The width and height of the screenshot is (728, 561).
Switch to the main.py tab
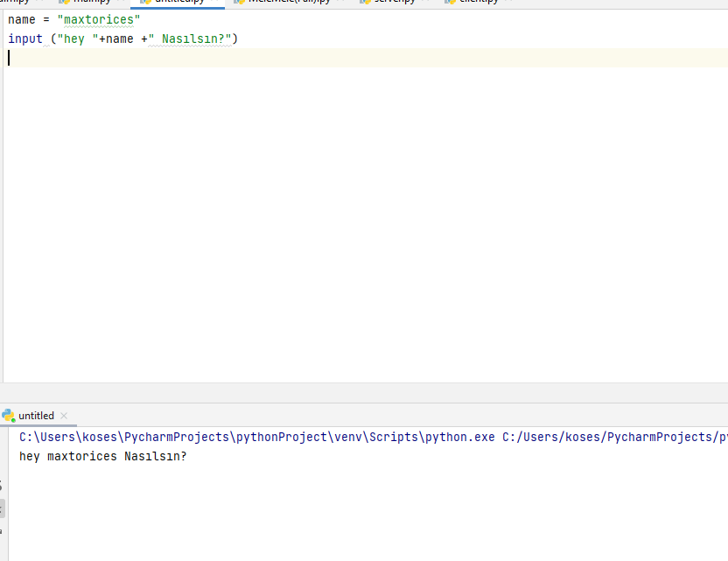pos(87,3)
